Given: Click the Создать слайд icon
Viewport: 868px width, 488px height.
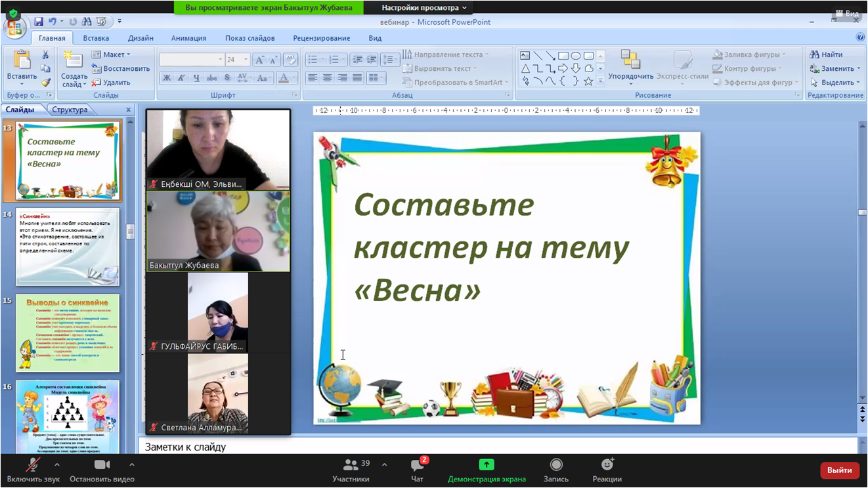Looking at the screenshot, I should coord(73,62).
